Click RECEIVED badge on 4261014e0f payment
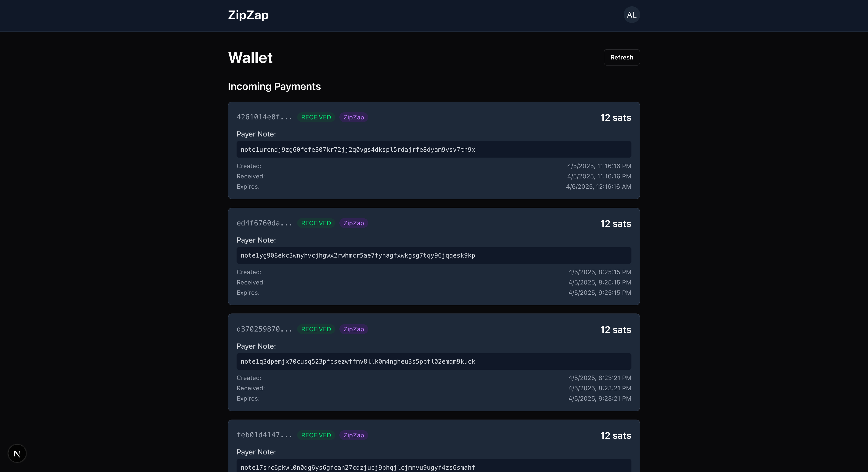This screenshot has height=472, width=868. (316, 117)
